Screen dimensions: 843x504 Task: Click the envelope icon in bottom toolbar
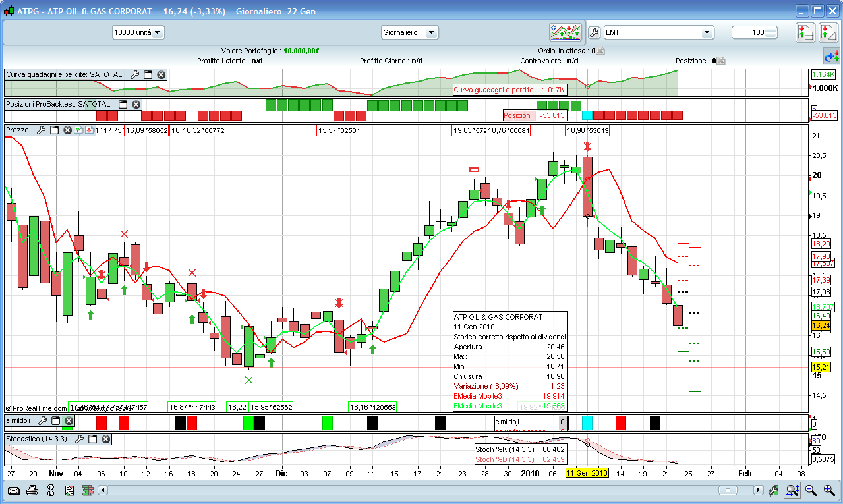pyautogui.click(x=13, y=490)
